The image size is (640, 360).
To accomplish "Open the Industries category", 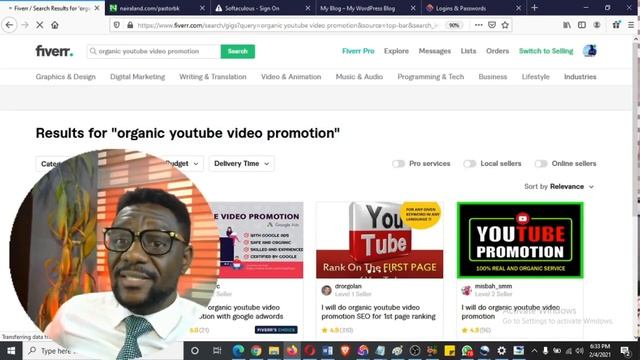I will coord(580,77).
